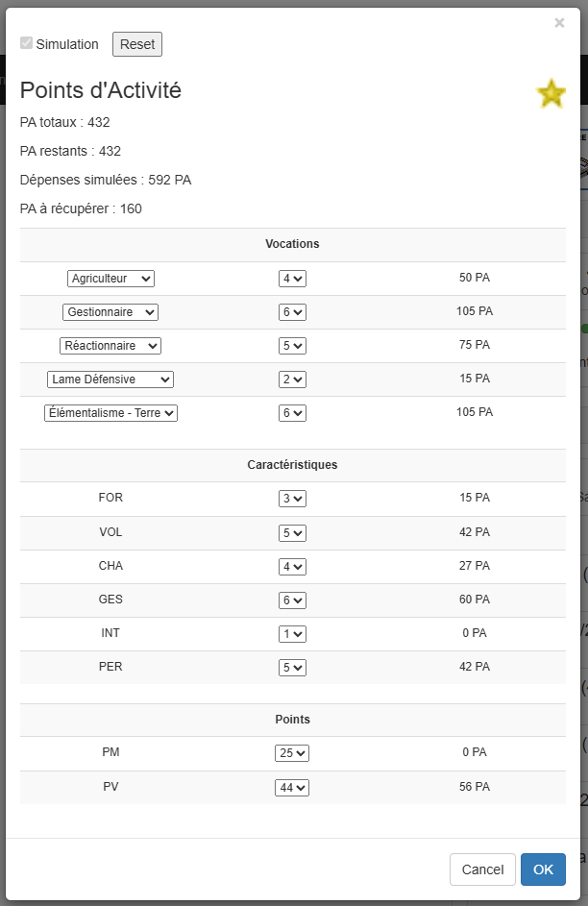Screen dimensions: 588x906
Task: Open the FOR characteristic value dropdown
Action: point(292,499)
